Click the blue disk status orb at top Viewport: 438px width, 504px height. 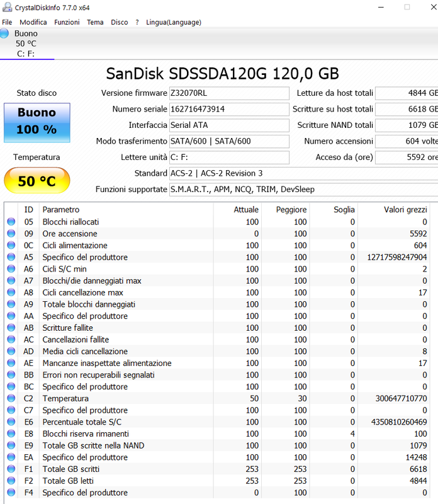4,33
